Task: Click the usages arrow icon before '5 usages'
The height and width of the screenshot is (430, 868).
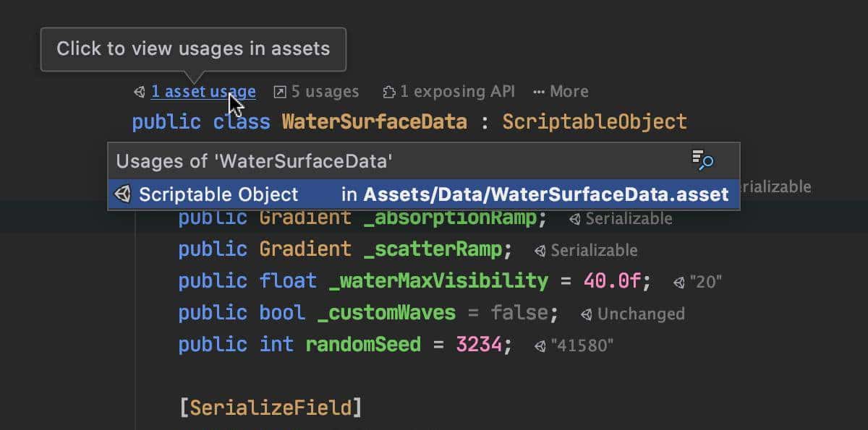Action: 280,92
